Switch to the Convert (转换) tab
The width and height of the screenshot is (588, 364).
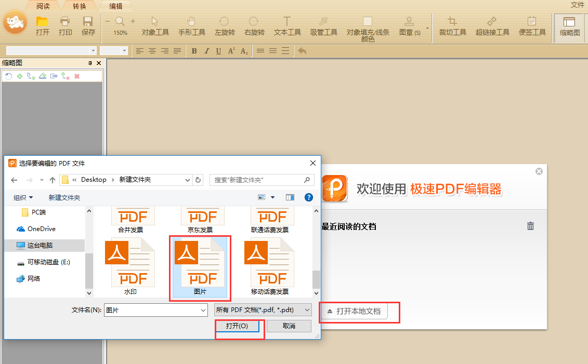point(80,6)
